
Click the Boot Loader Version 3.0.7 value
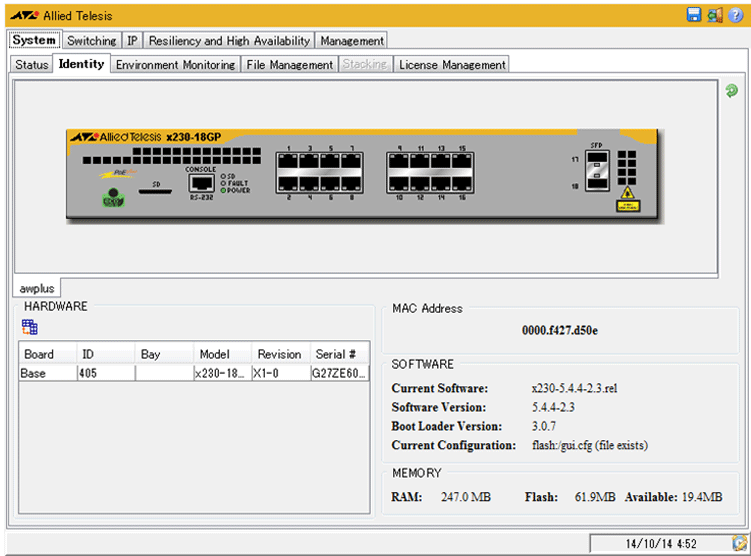tap(544, 426)
